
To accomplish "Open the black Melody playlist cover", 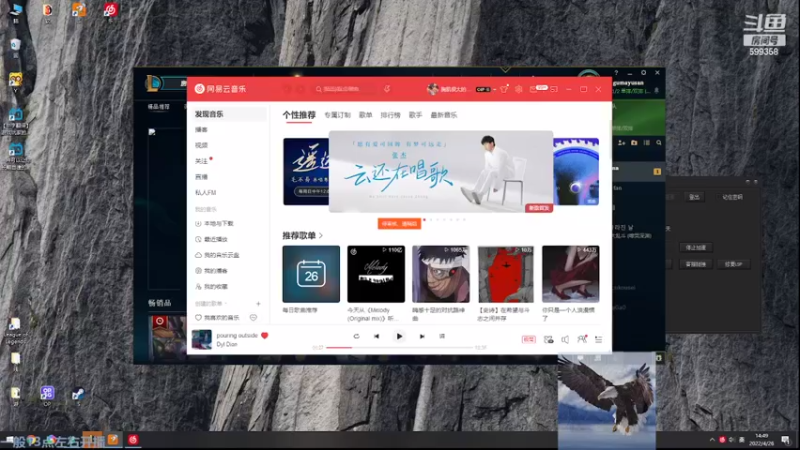I will (376, 274).
